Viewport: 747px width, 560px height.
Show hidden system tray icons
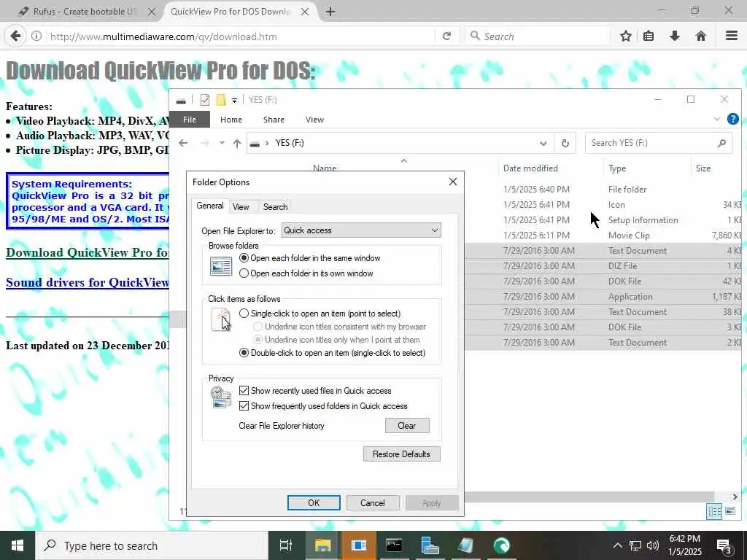tap(617, 545)
